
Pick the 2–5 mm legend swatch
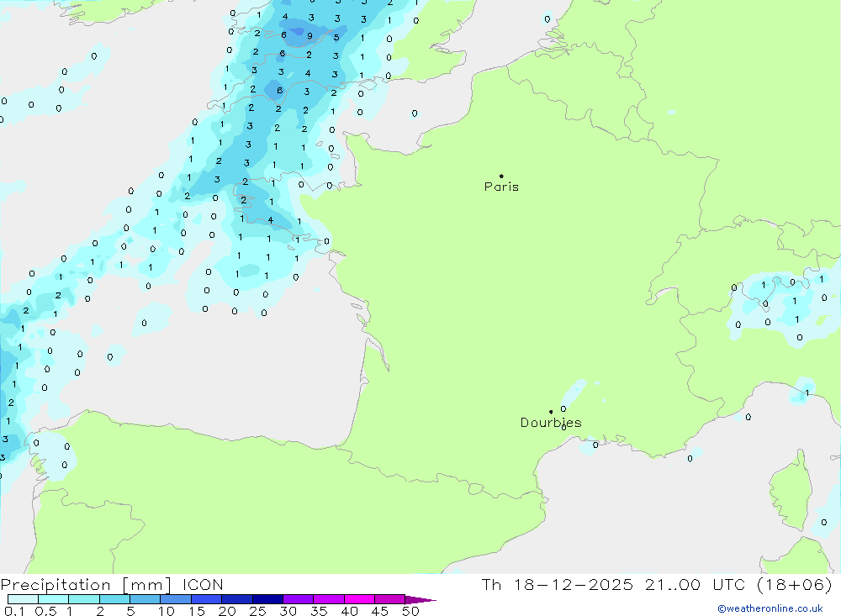[114, 599]
